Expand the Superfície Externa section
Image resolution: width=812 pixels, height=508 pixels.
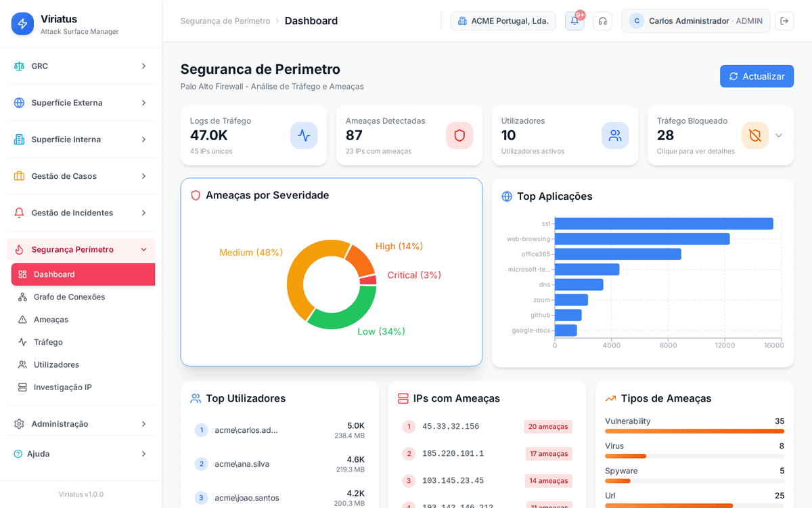(x=80, y=102)
